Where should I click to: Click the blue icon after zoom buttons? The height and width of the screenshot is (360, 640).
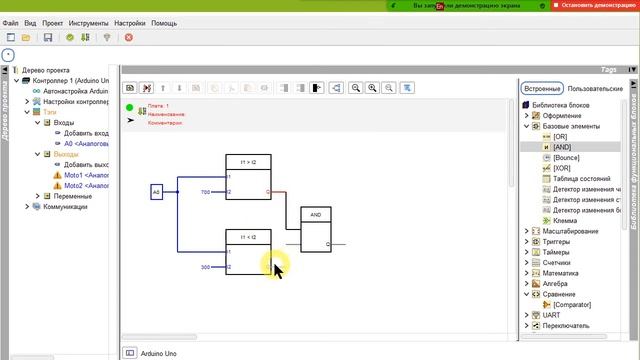click(x=407, y=88)
